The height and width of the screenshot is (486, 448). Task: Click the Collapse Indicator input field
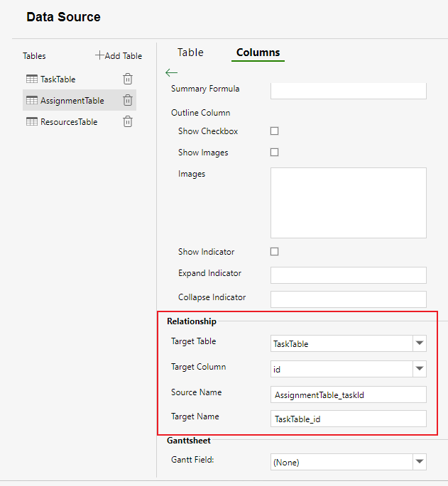pyautogui.click(x=349, y=299)
